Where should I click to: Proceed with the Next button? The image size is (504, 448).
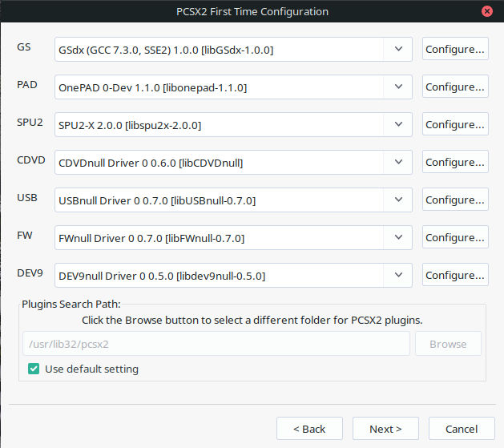pos(385,429)
